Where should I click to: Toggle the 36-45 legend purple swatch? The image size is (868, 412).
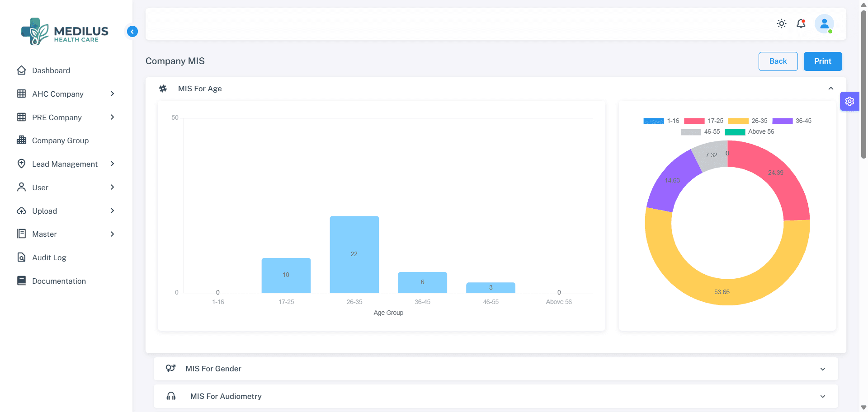783,121
